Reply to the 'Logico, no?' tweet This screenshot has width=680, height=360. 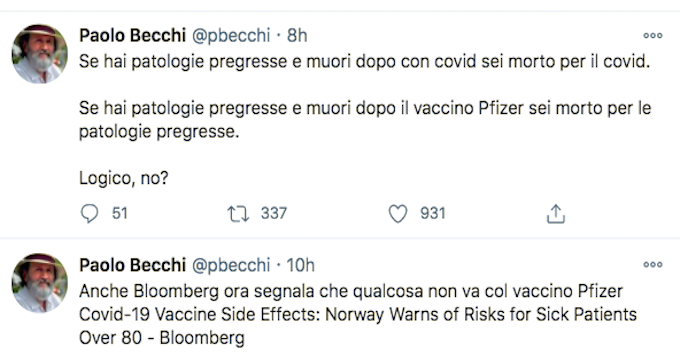pos(90,214)
